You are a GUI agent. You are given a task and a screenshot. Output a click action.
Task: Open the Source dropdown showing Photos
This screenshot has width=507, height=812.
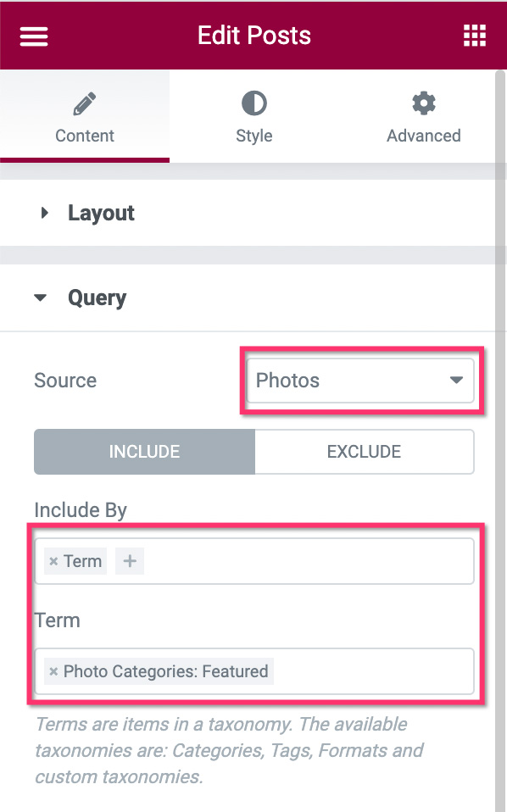(x=360, y=381)
